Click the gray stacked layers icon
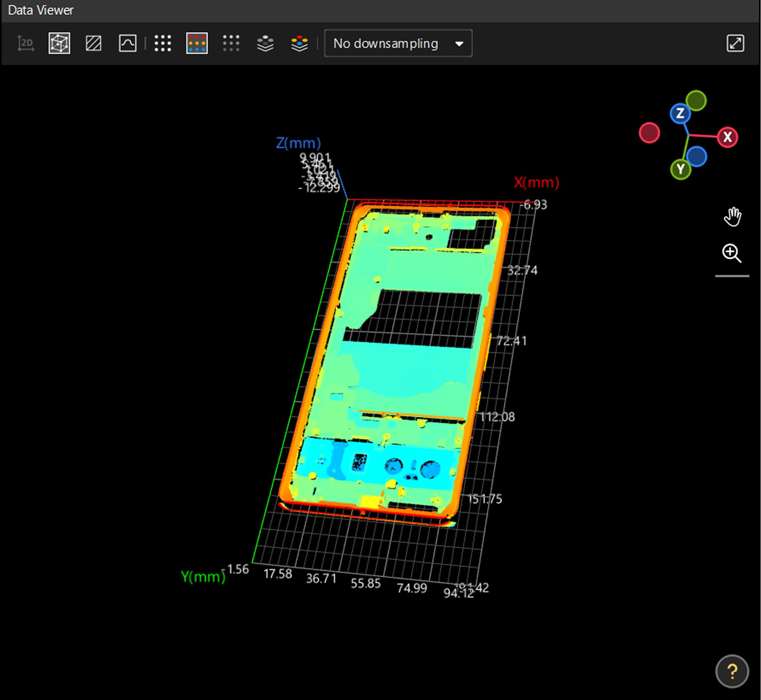Viewport: 761px width, 700px height. click(x=265, y=43)
